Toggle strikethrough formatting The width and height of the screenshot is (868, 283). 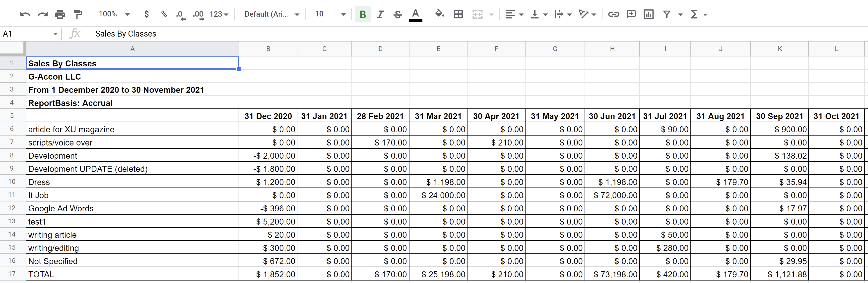[x=398, y=14]
